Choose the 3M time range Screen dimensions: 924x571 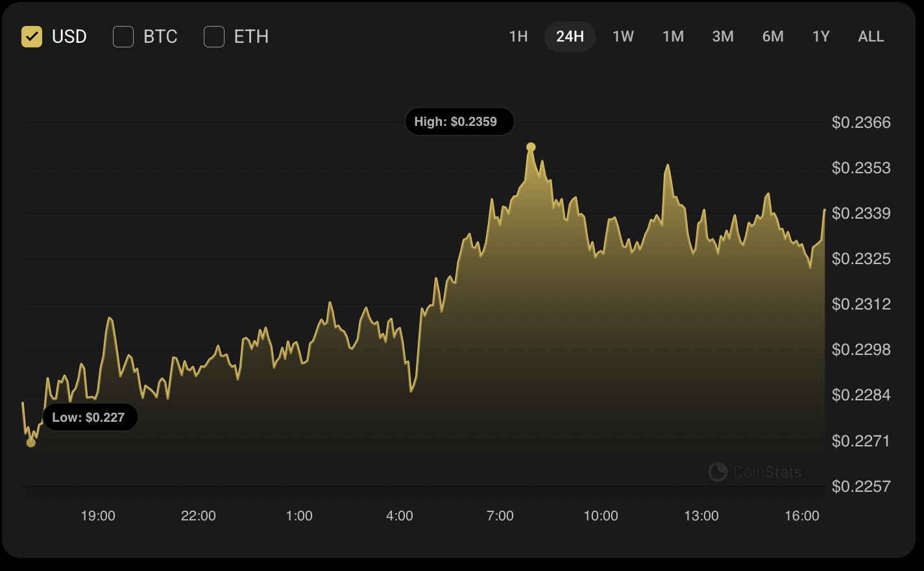point(723,37)
